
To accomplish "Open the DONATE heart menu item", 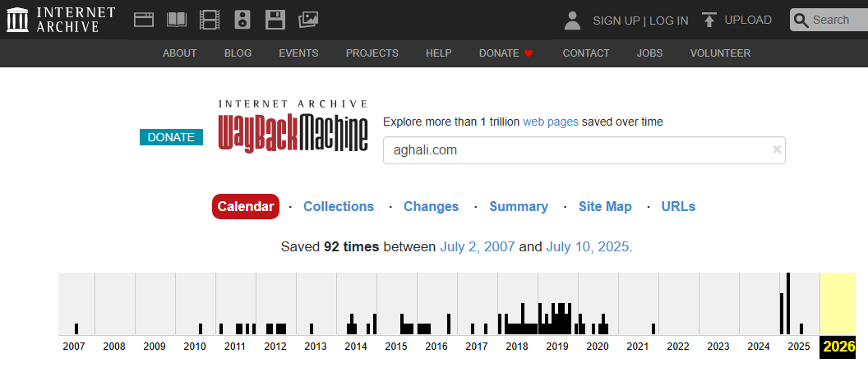I will point(506,53).
